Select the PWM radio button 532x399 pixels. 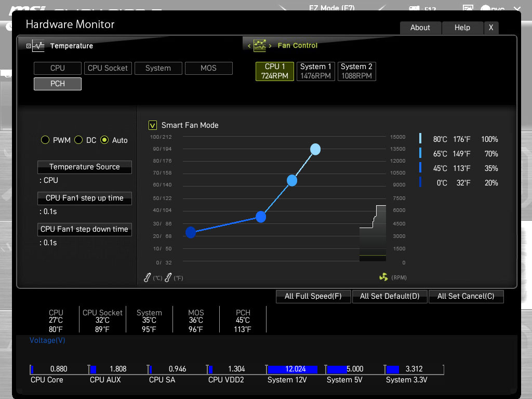pyautogui.click(x=45, y=140)
